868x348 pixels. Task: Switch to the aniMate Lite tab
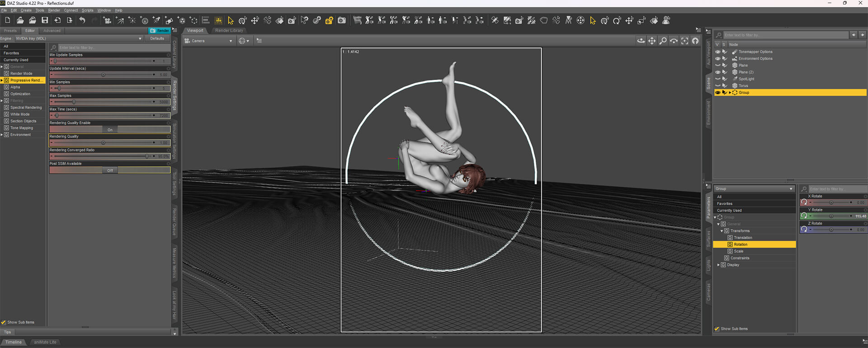(x=45, y=342)
